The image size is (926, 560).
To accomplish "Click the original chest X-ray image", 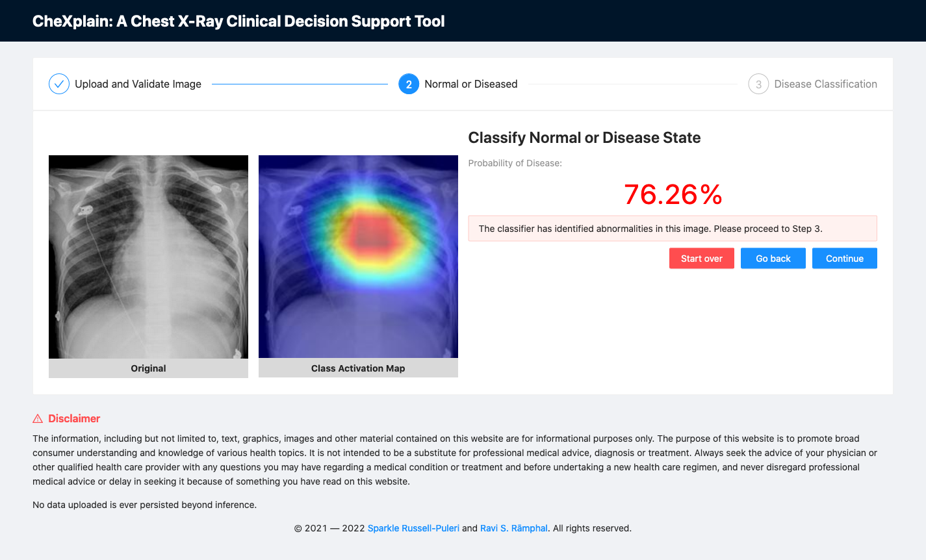I will click(x=148, y=257).
